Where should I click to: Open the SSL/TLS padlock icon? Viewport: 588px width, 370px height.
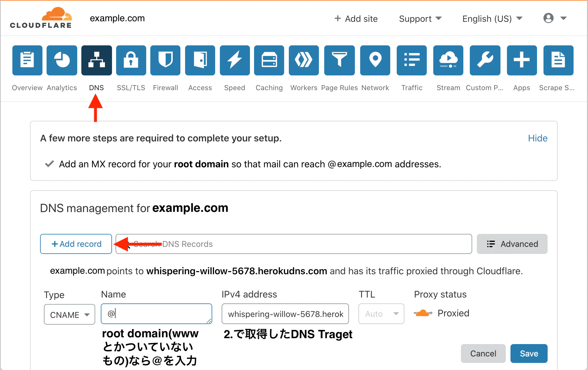[x=131, y=60]
